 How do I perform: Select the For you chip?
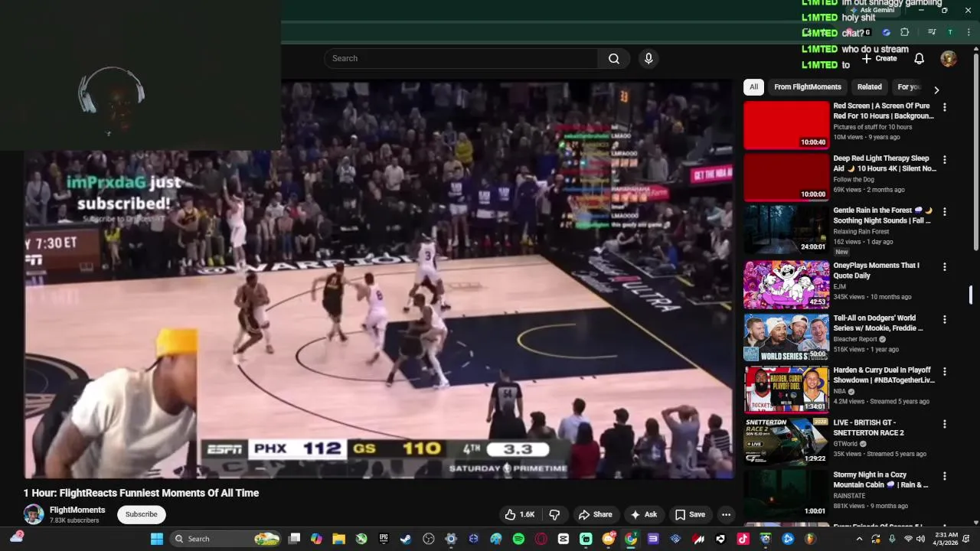tap(909, 86)
